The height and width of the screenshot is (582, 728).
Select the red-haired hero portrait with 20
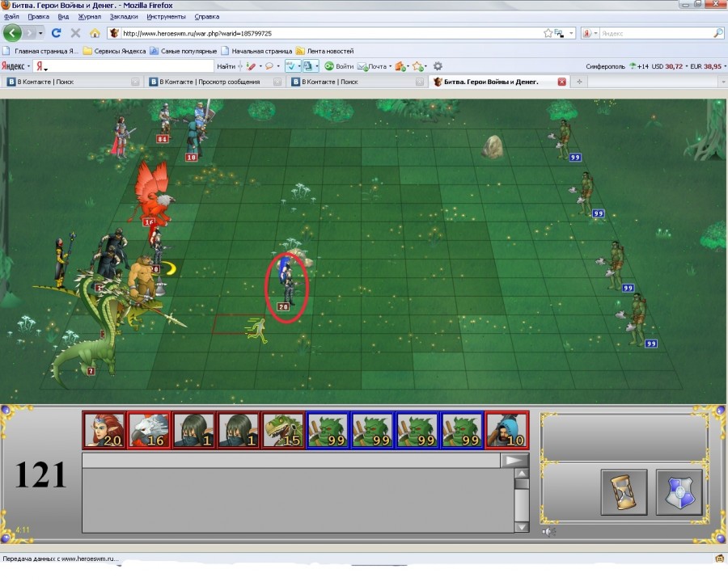click(104, 430)
